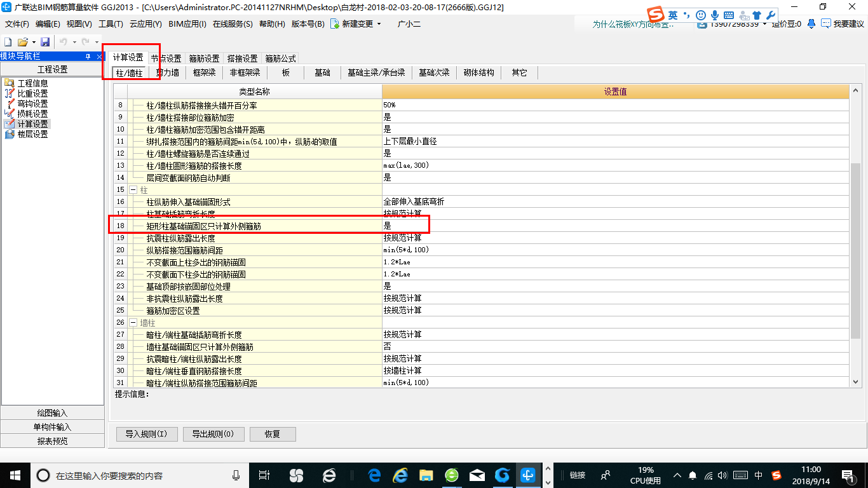This screenshot has height=488, width=868.
Task: Click the taskbar People icon
Action: [606, 475]
